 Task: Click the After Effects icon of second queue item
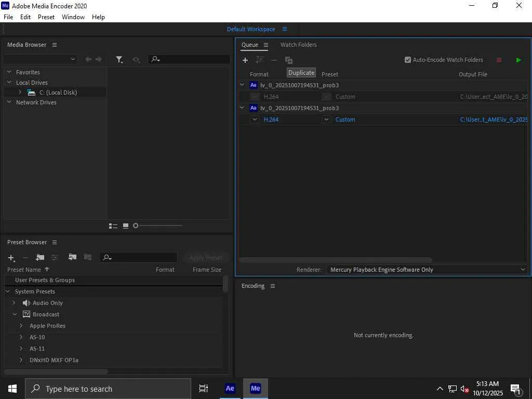[254, 108]
